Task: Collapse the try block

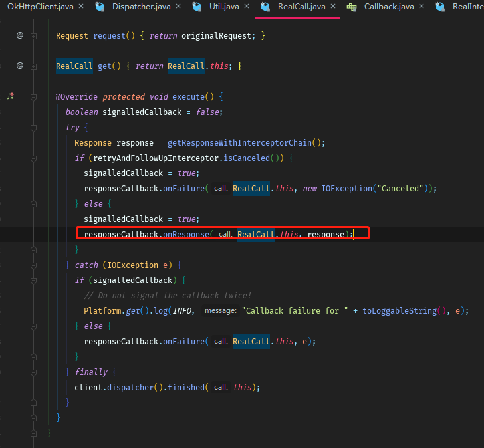Action: [34, 128]
